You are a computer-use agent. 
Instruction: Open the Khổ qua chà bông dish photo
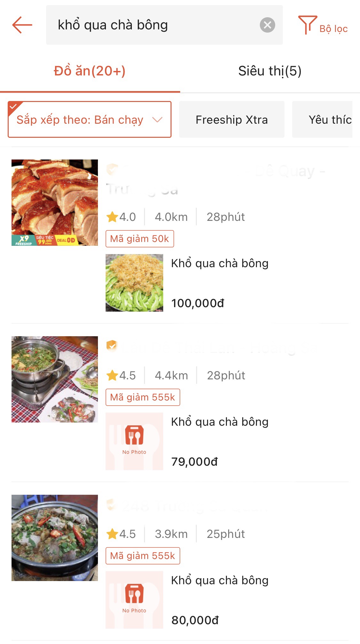pos(134,283)
